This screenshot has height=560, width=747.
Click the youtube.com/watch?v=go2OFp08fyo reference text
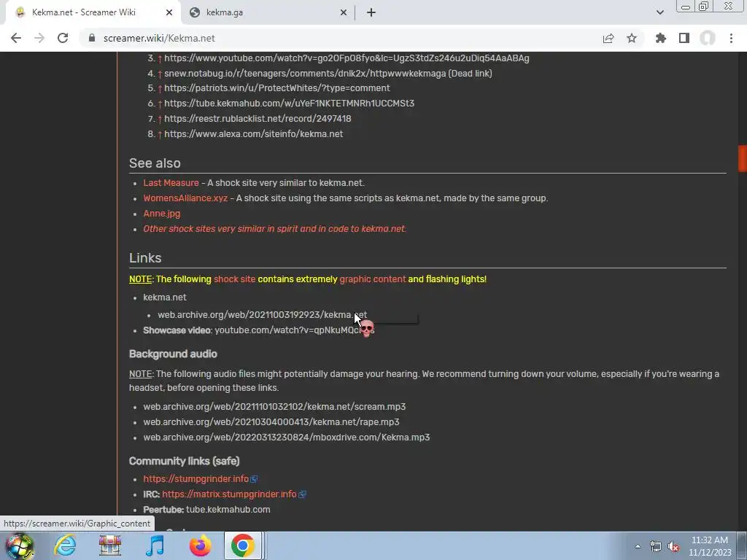(x=347, y=58)
